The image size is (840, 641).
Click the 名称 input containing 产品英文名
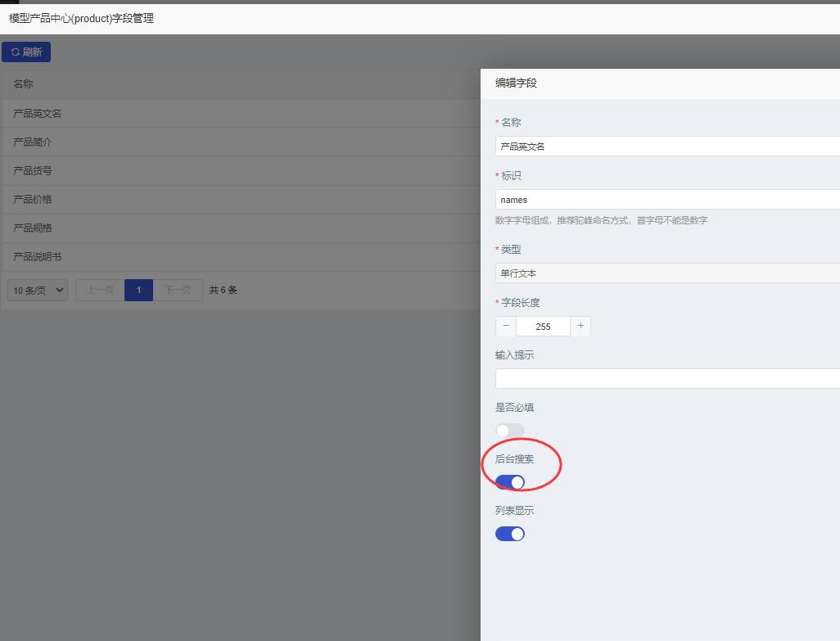tap(667, 147)
